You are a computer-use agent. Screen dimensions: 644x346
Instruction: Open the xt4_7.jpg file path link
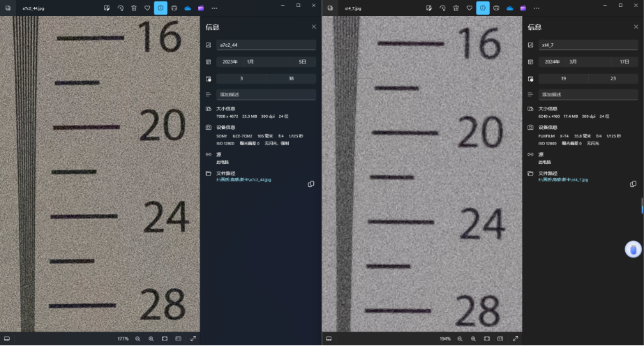pos(563,180)
